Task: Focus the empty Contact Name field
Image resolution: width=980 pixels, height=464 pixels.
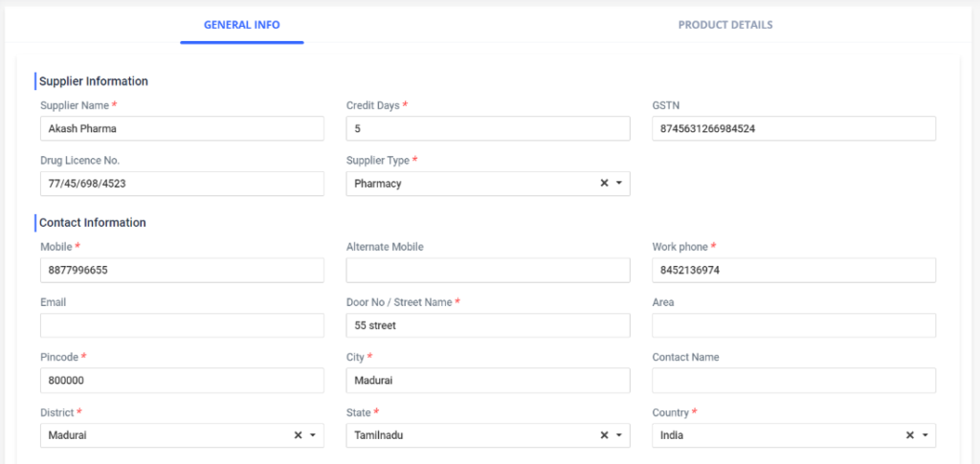Action: pyautogui.click(x=793, y=381)
